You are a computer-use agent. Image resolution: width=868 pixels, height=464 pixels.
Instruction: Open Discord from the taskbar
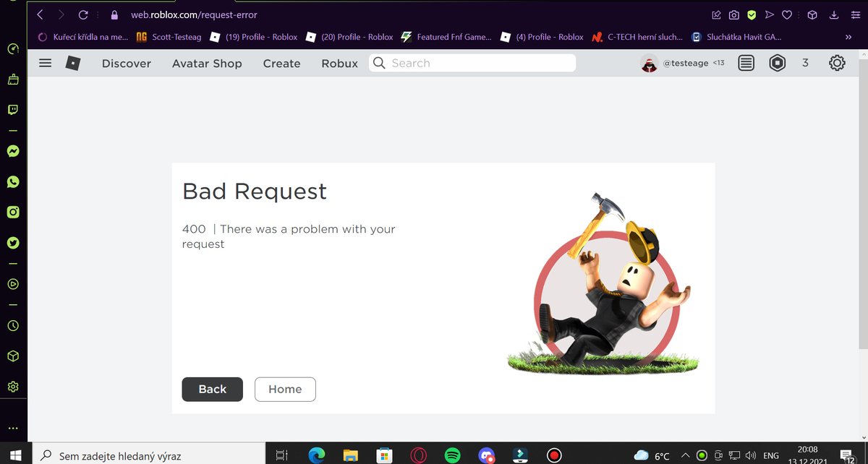point(487,455)
